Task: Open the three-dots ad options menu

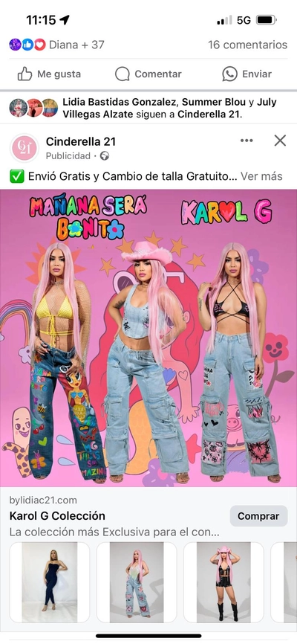Action: pos(247,141)
